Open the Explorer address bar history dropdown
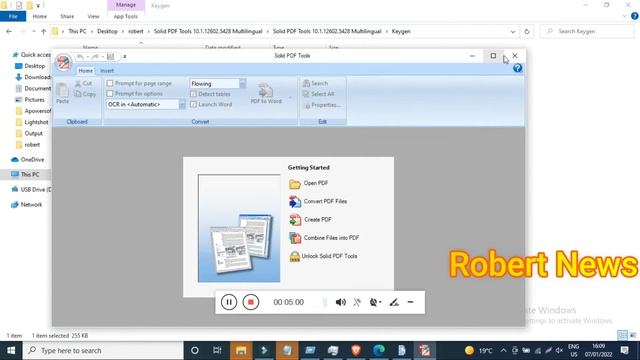 tap(513, 31)
